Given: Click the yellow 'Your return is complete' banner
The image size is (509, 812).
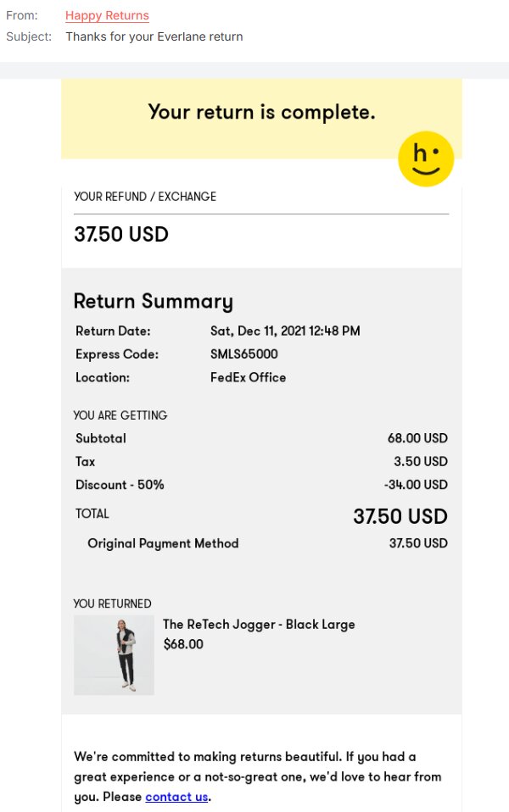Looking at the screenshot, I should [x=261, y=112].
